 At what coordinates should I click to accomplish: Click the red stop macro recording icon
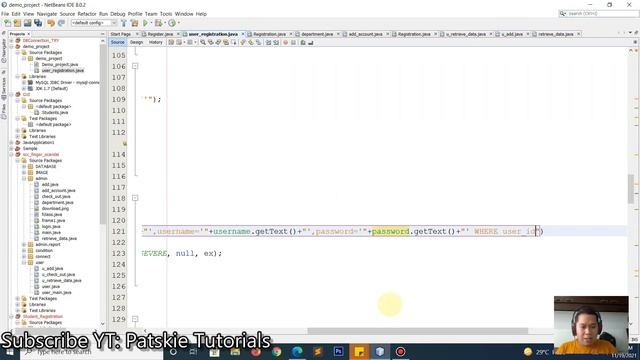tap(286, 42)
